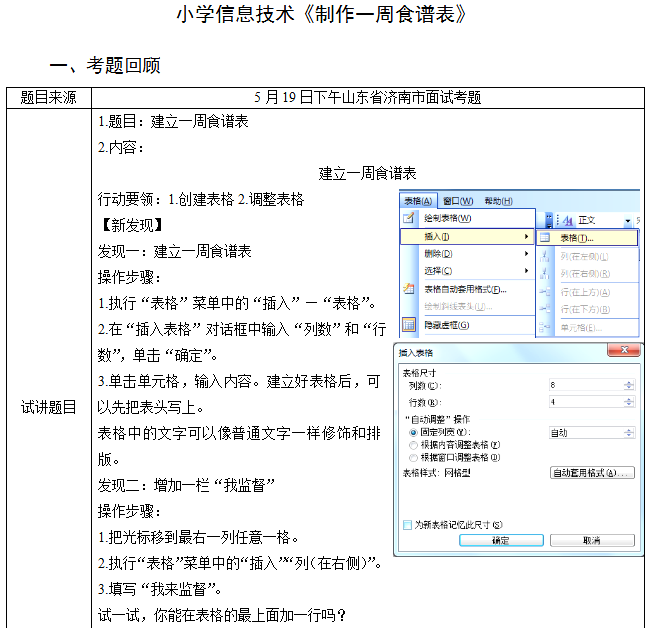This screenshot has width=653, height=628.
Task: Click the Draw Table (绘制表格) pencil icon
Action: pyautogui.click(x=408, y=218)
